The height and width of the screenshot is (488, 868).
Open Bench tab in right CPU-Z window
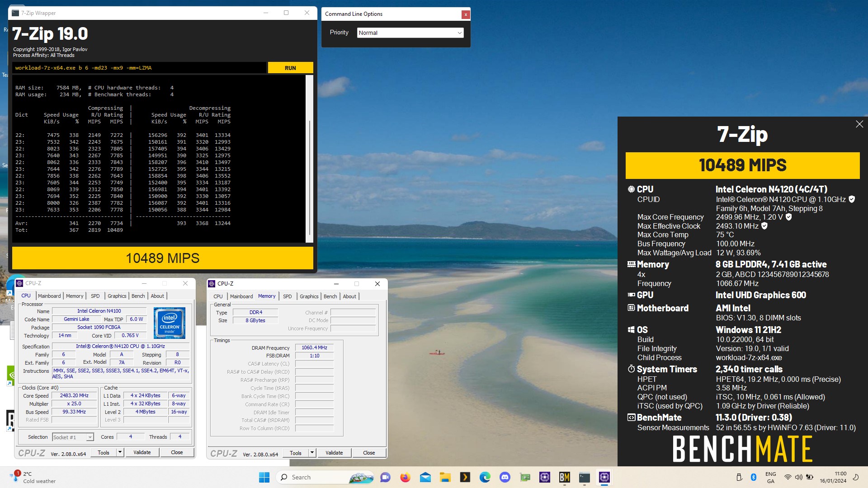click(330, 296)
